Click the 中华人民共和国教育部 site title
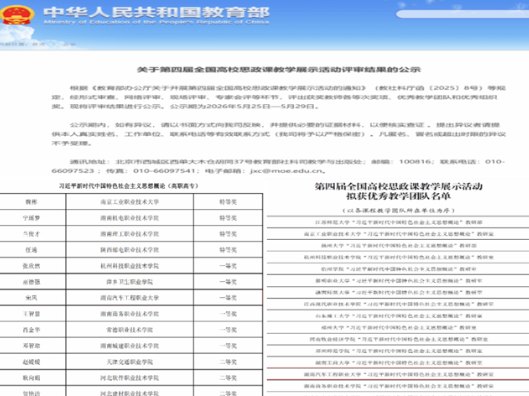Image resolution: width=529 pixels, height=396 pixels. (x=157, y=12)
